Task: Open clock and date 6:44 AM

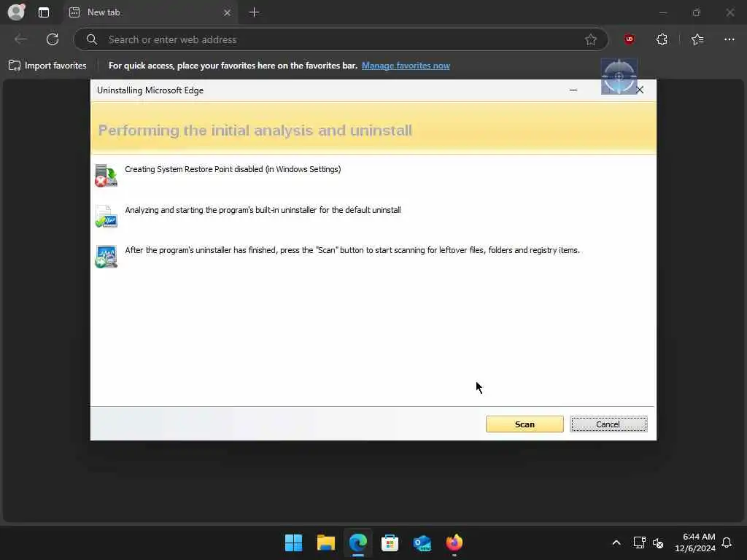Action: click(695, 542)
